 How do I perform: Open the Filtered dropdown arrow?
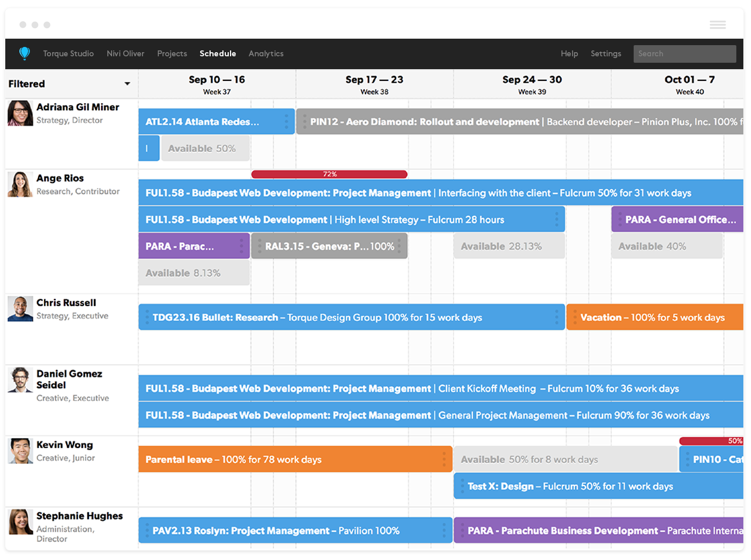[127, 84]
